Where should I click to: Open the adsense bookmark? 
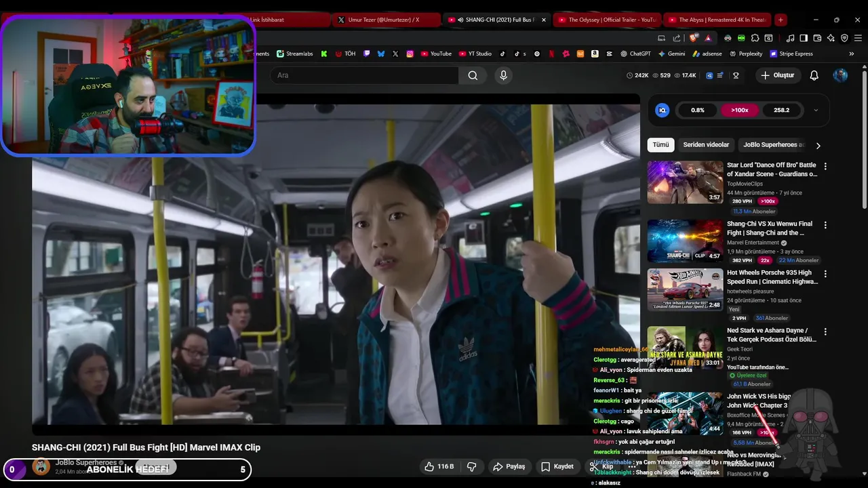coord(707,54)
